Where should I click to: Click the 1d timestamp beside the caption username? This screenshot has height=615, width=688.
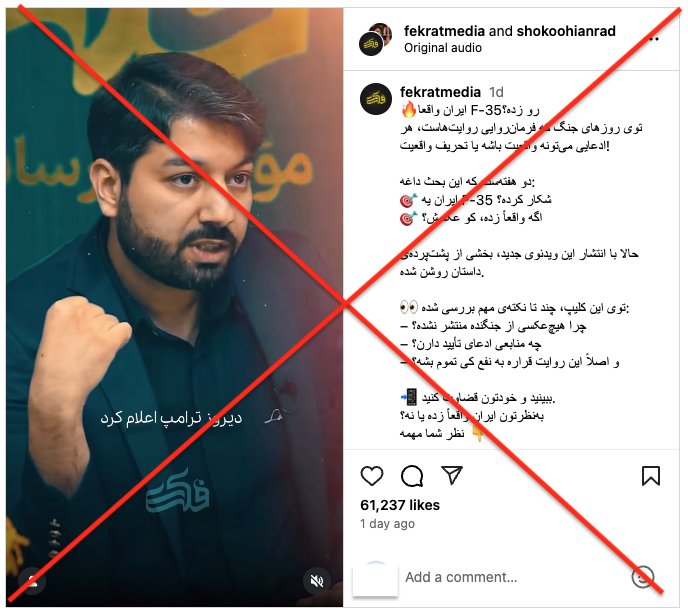[x=496, y=92]
